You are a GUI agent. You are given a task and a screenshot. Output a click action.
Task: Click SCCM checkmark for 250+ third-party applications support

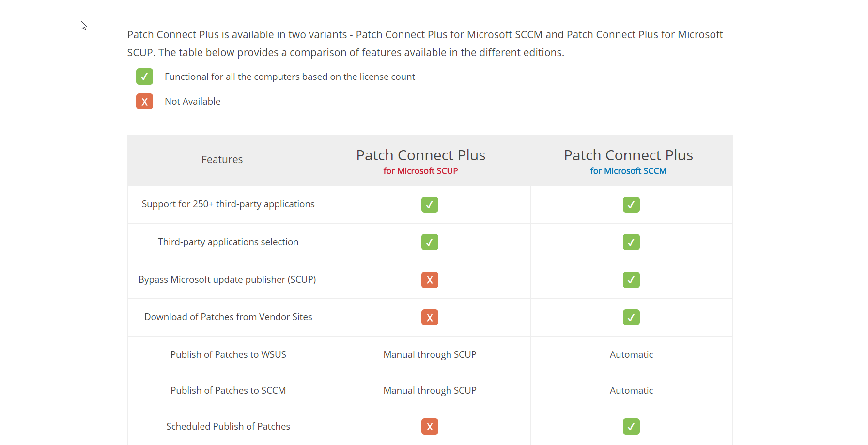(631, 205)
